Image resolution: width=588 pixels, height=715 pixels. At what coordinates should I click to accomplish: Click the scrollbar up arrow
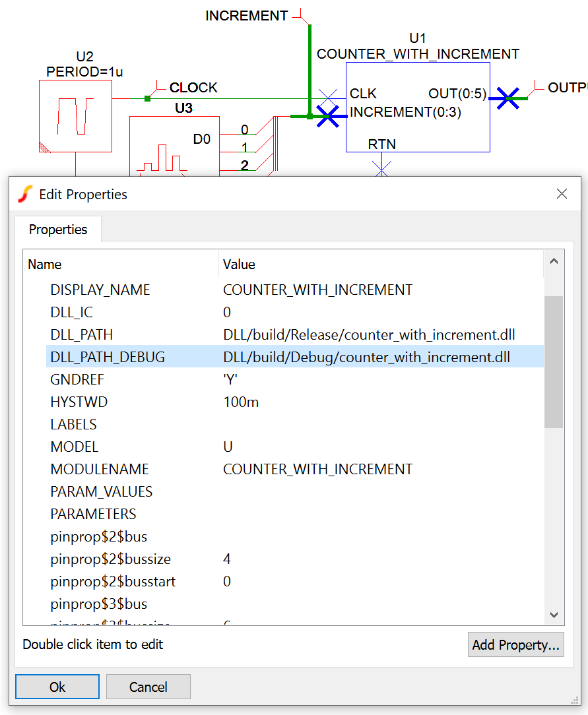click(554, 262)
